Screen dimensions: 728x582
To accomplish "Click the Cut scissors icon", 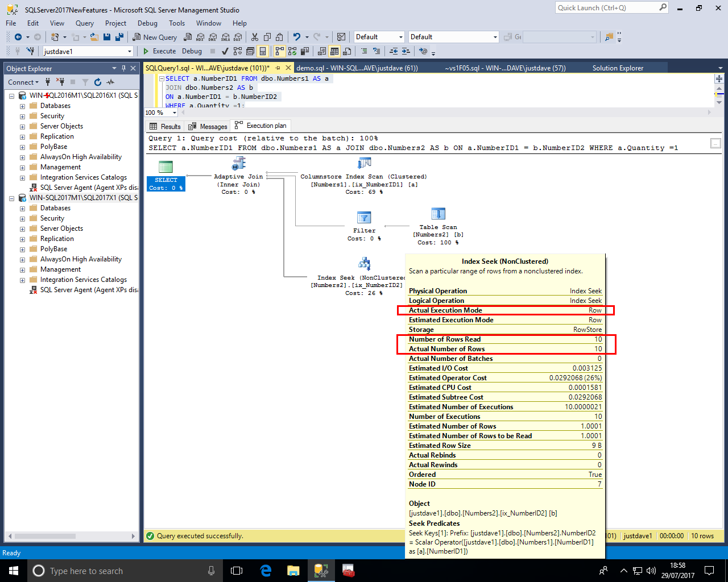I will [254, 37].
